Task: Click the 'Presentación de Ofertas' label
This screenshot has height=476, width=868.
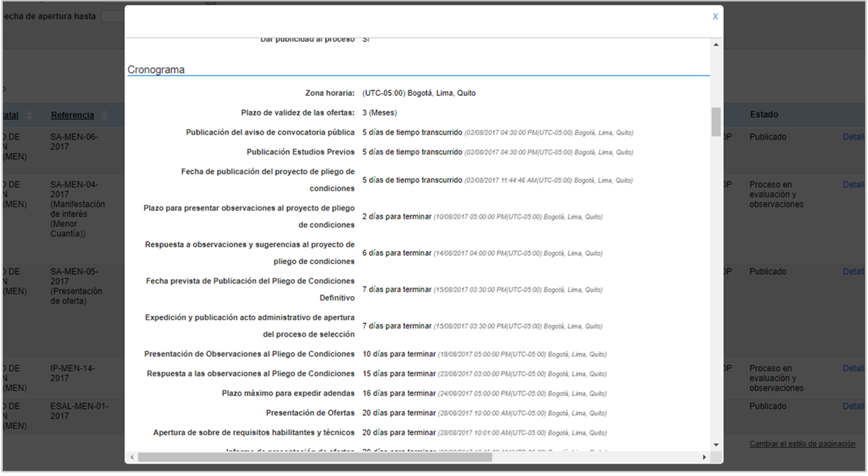Action: click(310, 413)
